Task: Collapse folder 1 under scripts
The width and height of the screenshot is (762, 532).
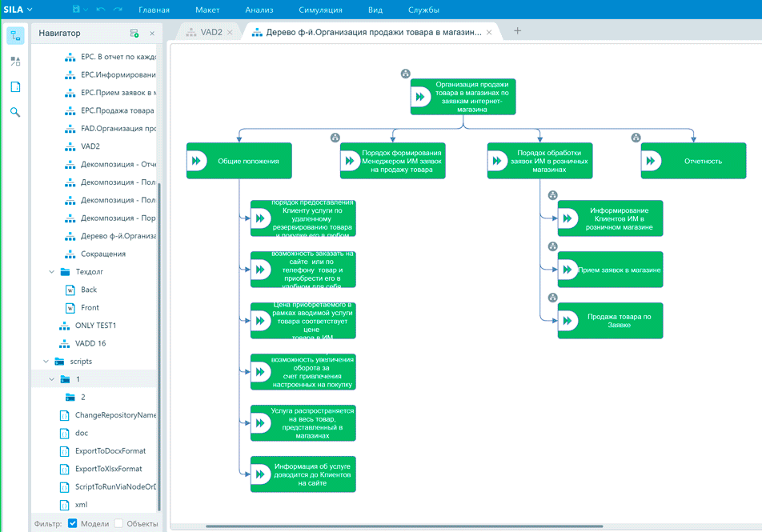Action: [x=52, y=379]
